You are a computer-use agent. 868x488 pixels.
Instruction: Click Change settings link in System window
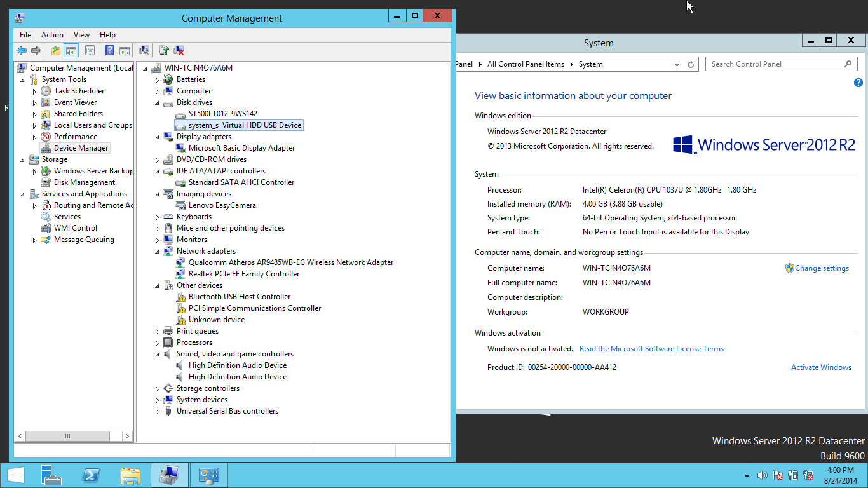point(822,268)
